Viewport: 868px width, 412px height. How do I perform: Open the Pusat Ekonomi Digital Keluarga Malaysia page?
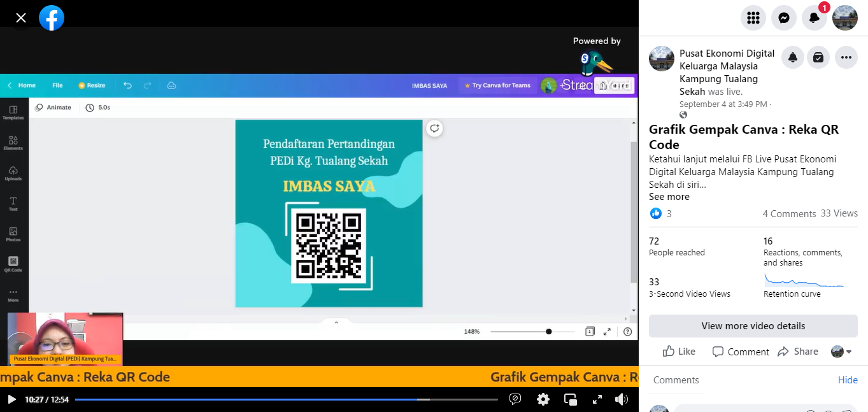point(727,73)
